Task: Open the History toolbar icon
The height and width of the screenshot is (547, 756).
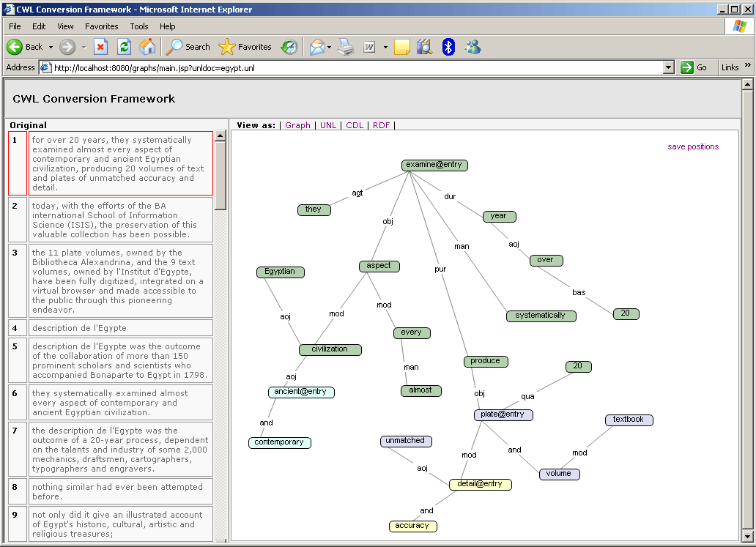Action: (x=290, y=47)
